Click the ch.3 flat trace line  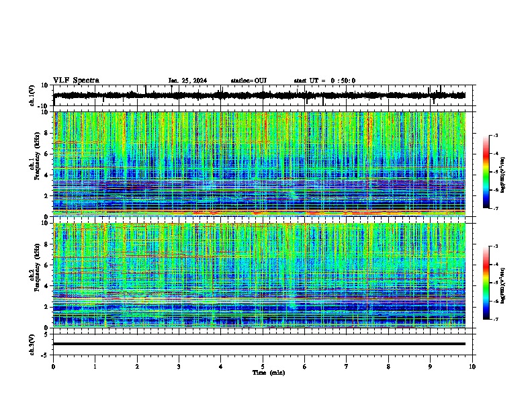point(259,344)
